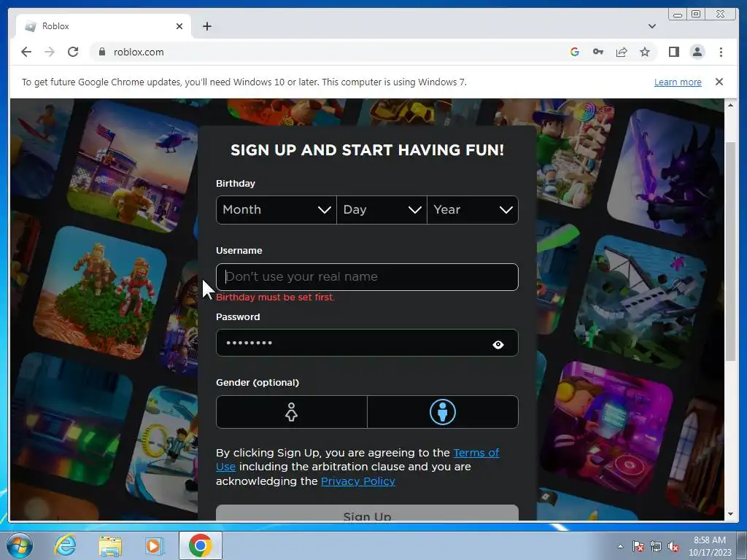
Task: Open Windows Media Player from the taskbar
Action: [x=154, y=545]
